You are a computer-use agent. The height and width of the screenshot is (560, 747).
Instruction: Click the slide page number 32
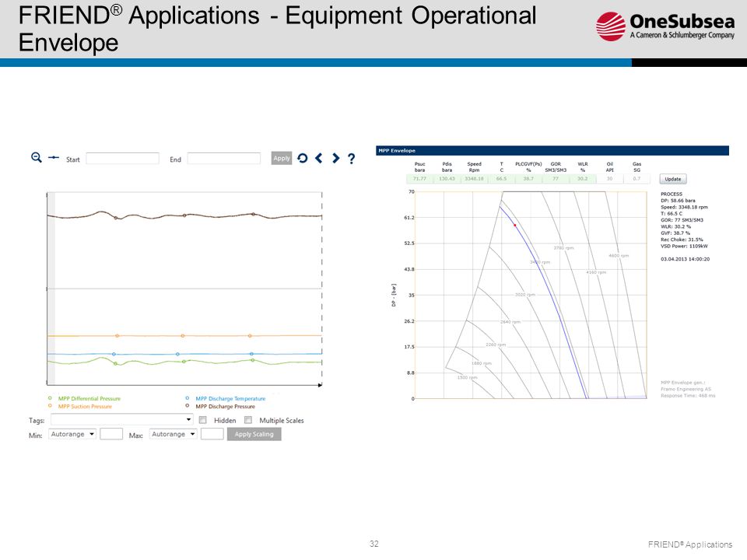[374, 544]
